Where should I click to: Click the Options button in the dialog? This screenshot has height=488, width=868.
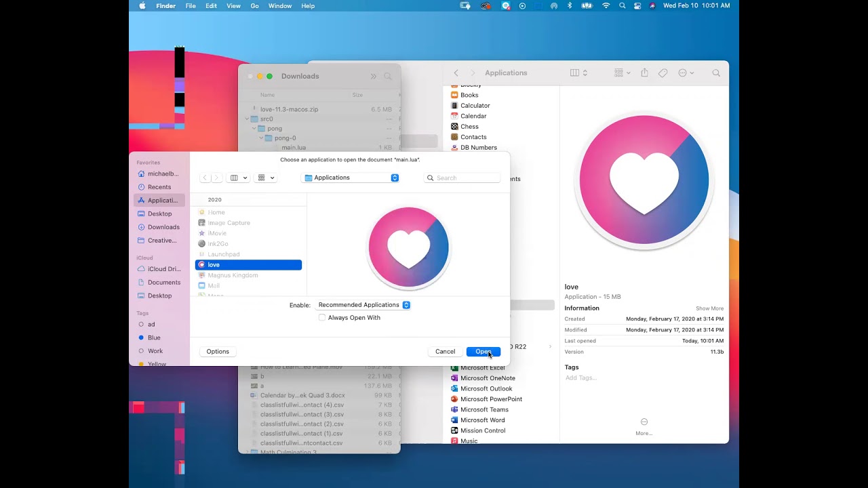tap(218, 351)
